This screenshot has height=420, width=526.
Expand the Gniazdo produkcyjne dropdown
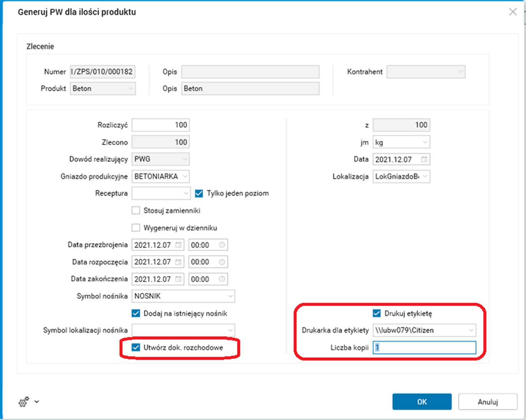pos(185,177)
